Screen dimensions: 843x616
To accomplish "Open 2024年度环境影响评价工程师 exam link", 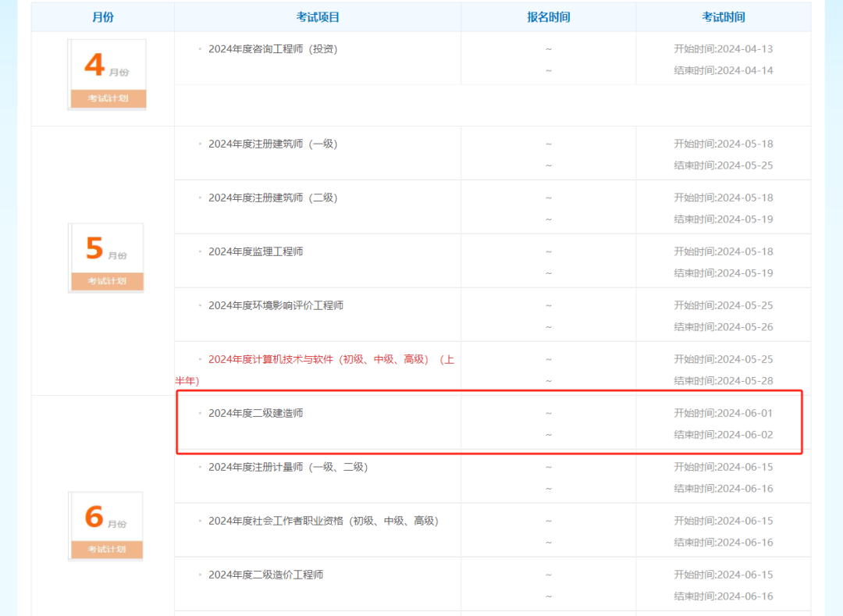I will (x=276, y=305).
